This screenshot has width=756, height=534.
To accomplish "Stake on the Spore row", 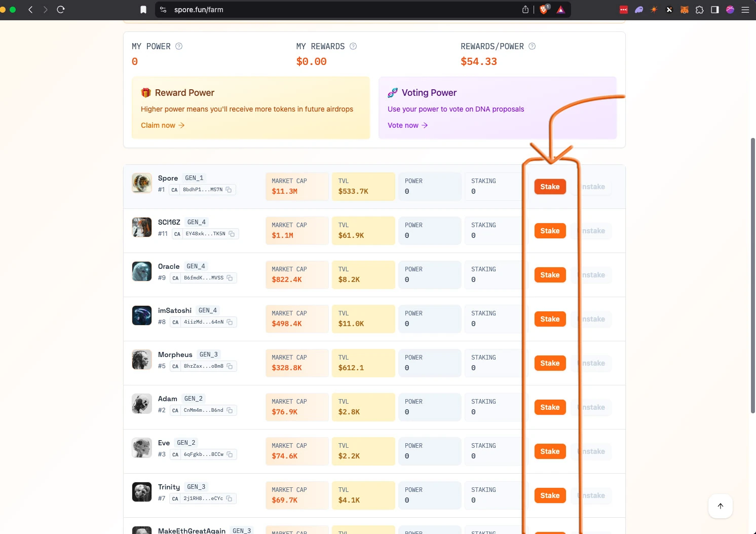I will tap(550, 187).
